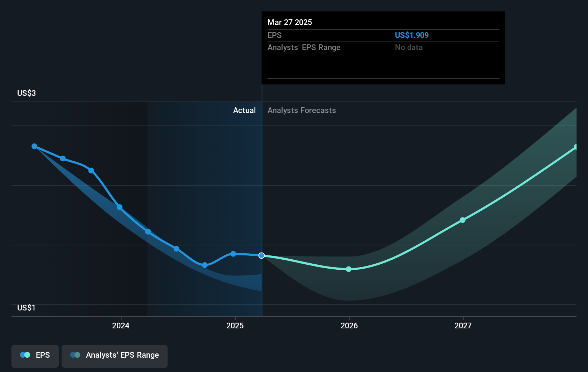Image resolution: width=588 pixels, height=372 pixels.
Task: Select the 2027 forecast EPS data point
Action: (463, 220)
